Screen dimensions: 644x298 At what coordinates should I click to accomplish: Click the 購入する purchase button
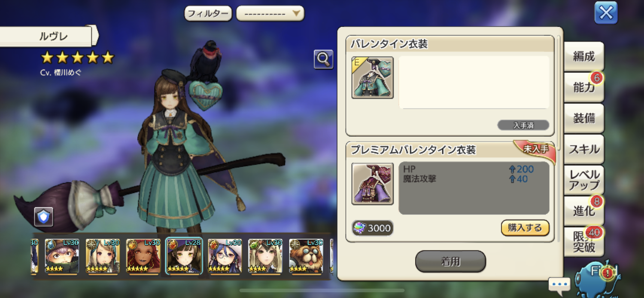[525, 228]
